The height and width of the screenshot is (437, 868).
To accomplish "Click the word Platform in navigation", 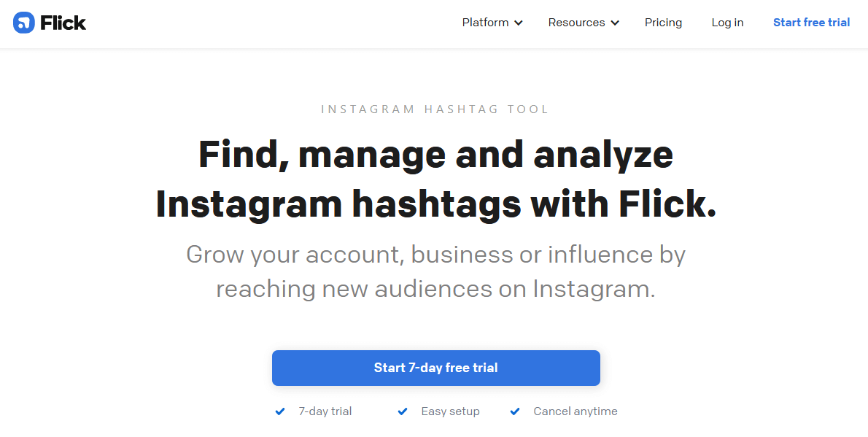I will point(486,23).
